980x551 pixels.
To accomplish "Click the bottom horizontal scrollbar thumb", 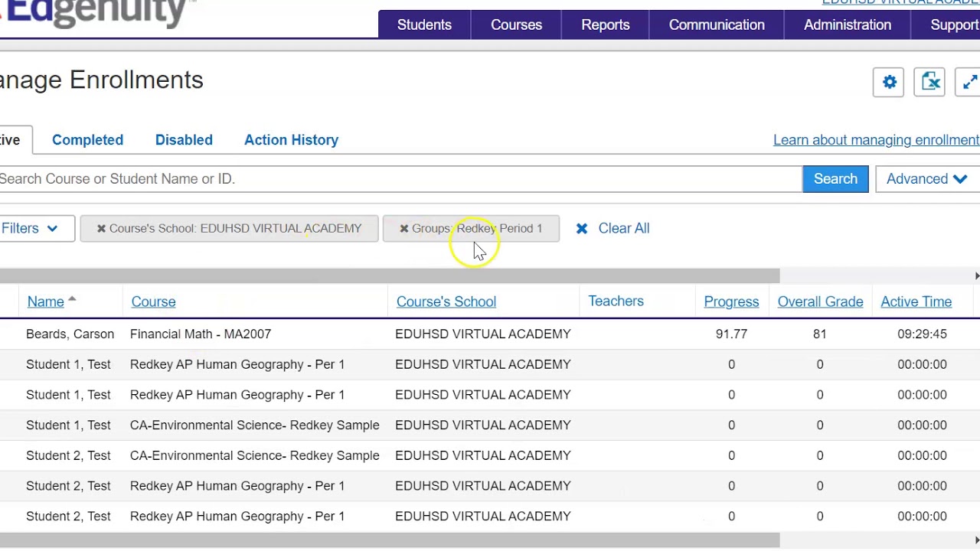I will tap(390, 541).
